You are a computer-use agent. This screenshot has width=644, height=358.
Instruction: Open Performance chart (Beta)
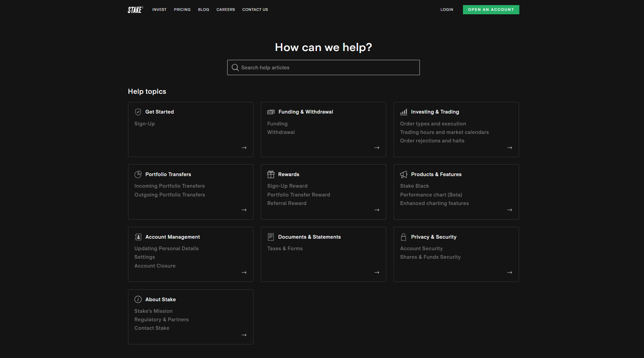click(x=431, y=195)
